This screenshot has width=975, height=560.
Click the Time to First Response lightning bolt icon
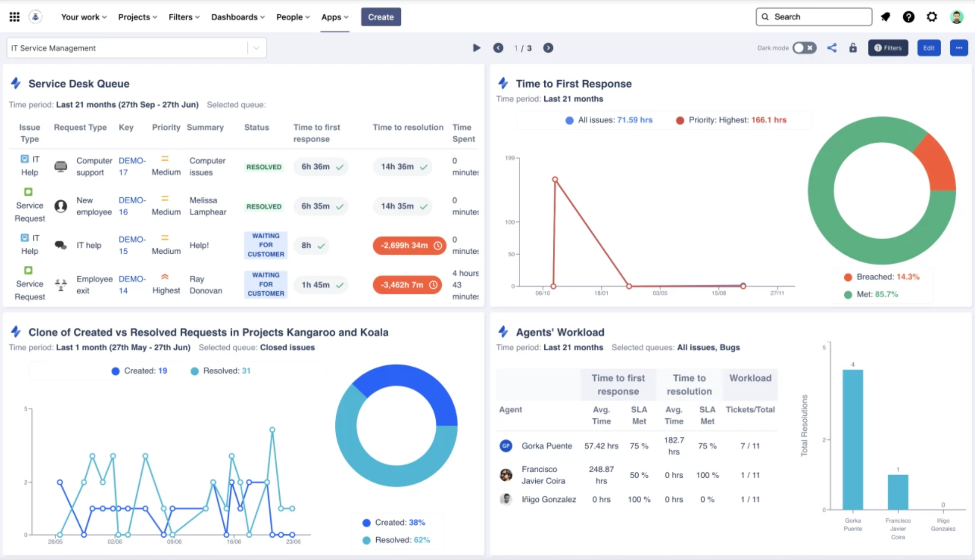[503, 83]
